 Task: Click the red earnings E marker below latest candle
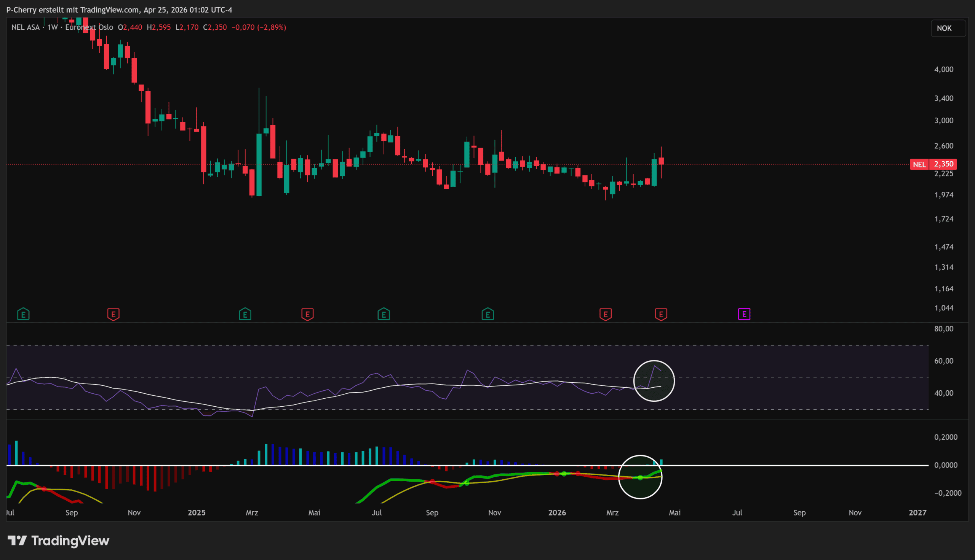click(660, 314)
